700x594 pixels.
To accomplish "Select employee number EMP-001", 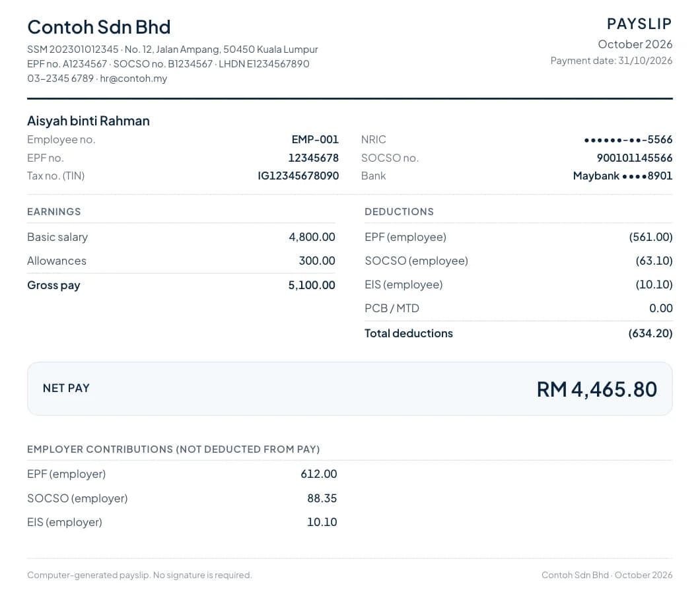I will [315, 140].
